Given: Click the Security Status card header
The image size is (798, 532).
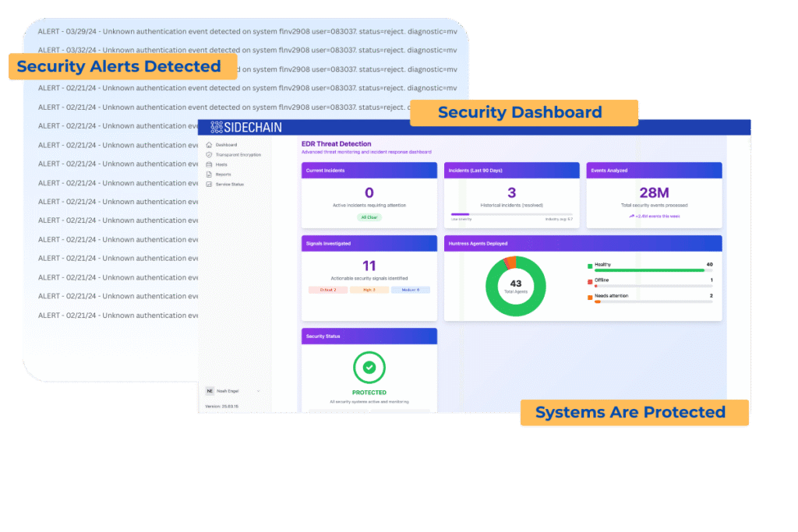Looking at the screenshot, I should [x=369, y=336].
